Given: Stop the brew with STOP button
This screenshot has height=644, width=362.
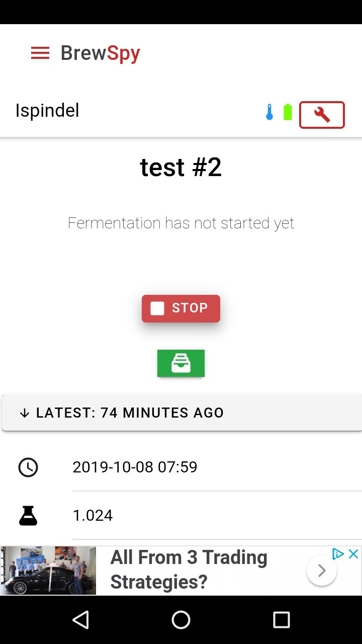Looking at the screenshot, I should [181, 308].
